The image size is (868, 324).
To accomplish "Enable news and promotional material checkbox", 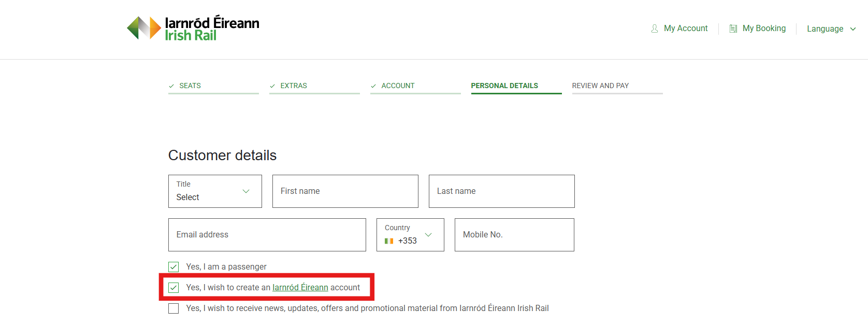I will [x=173, y=308].
